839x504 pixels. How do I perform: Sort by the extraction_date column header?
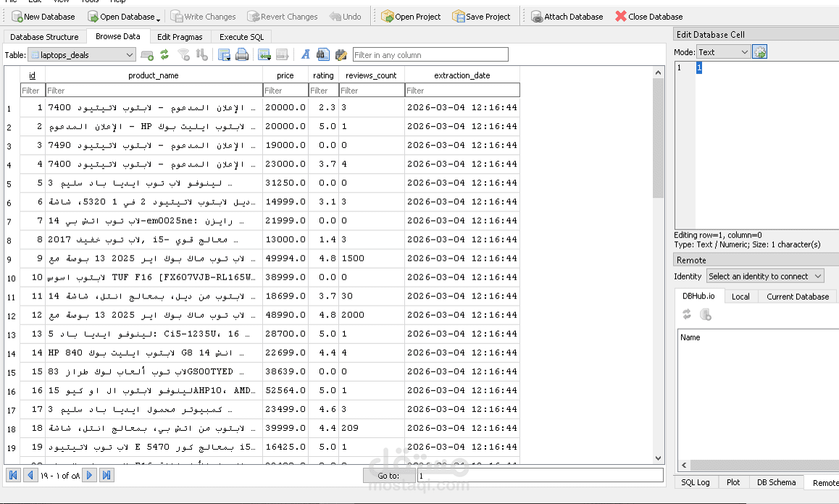tap(462, 75)
